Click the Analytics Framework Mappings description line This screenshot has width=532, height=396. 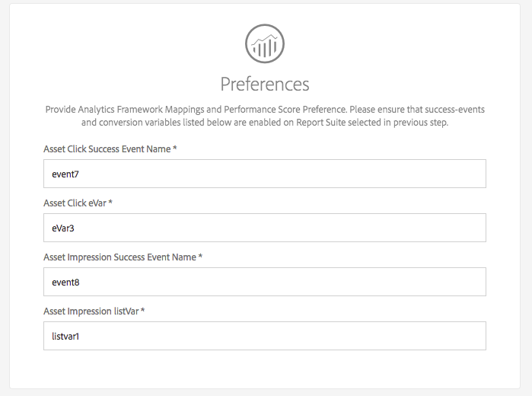point(264,110)
